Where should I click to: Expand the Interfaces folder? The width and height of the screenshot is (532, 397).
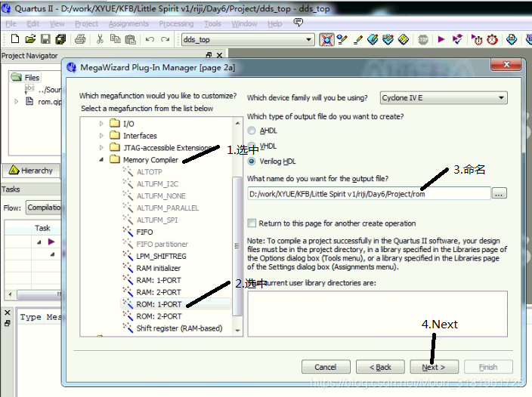(x=101, y=136)
